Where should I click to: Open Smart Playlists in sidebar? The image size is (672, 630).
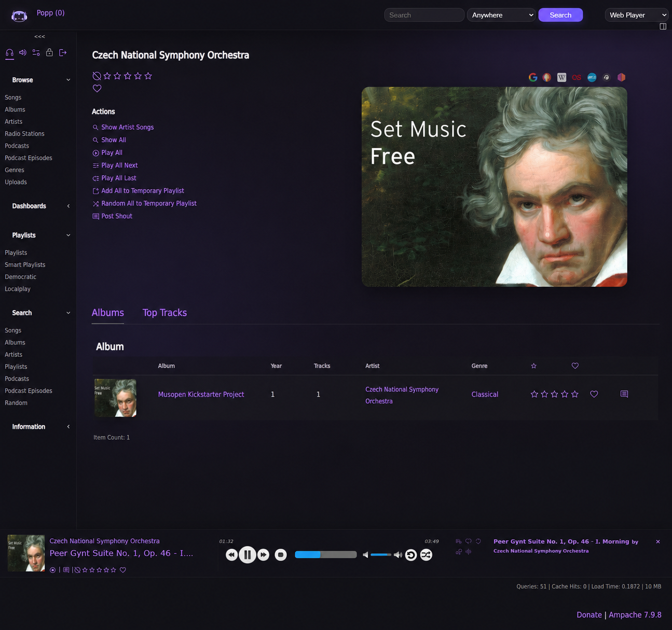[25, 264]
